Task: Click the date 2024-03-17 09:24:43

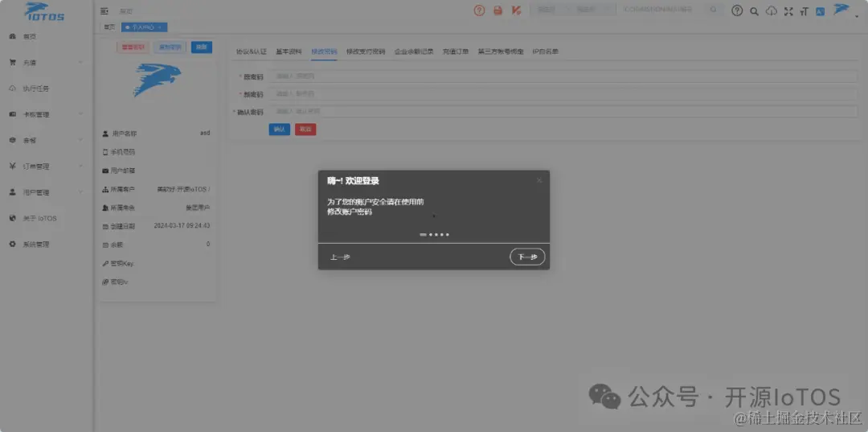Action: click(x=182, y=226)
